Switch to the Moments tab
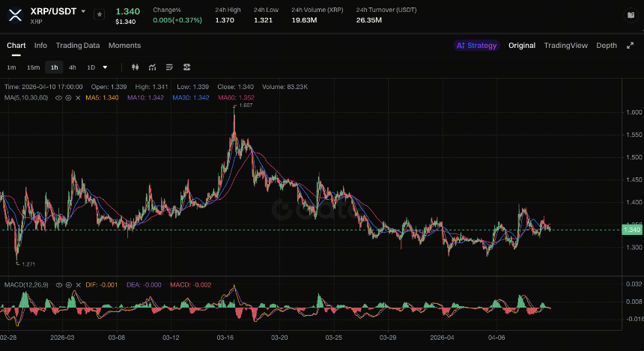The image size is (644, 351). (124, 46)
